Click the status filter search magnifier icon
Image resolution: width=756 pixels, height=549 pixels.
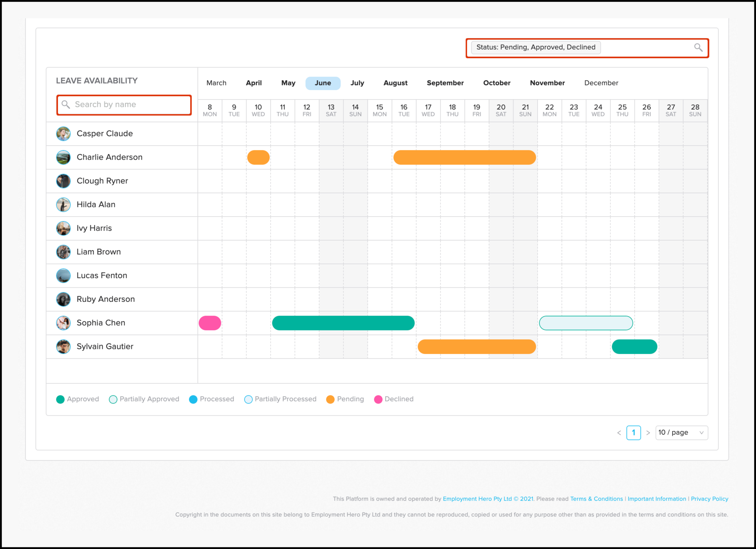pos(698,47)
